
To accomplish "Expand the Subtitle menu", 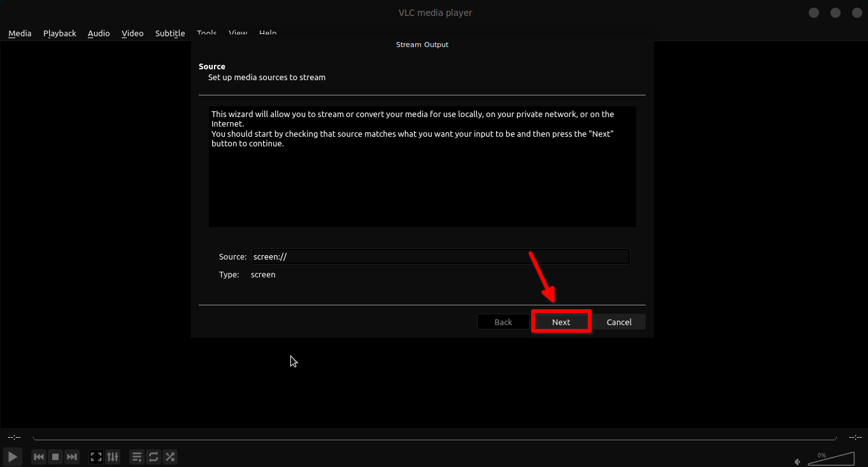I will click(x=170, y=33).
